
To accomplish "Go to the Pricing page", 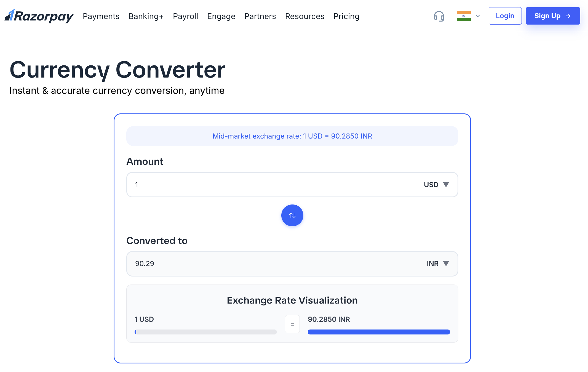I will (346, 16).
